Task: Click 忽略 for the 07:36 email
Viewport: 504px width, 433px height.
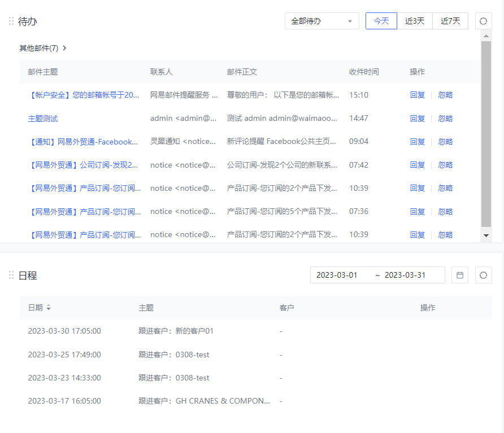Action: point(445,212)
